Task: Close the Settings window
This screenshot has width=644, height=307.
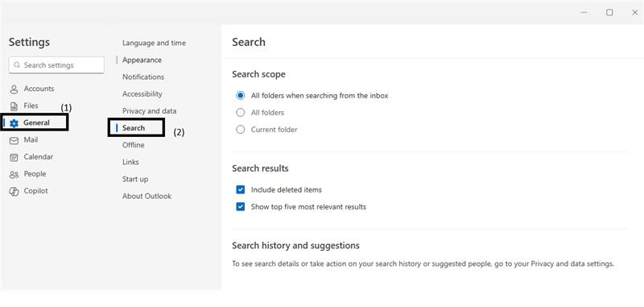Action: [634, 12]
